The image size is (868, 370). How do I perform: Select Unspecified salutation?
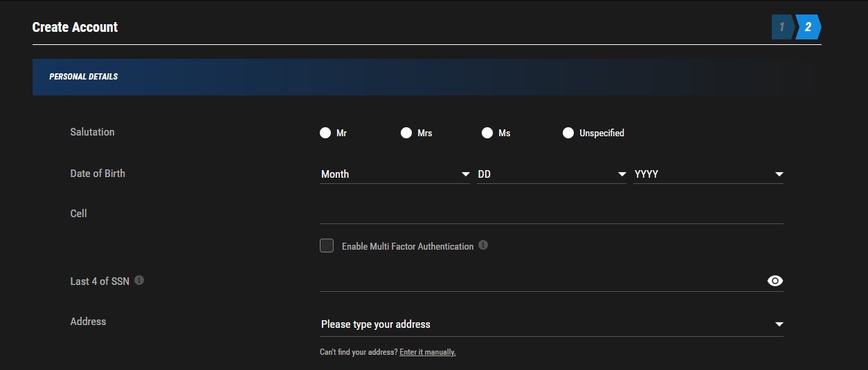tap(568, 133)
